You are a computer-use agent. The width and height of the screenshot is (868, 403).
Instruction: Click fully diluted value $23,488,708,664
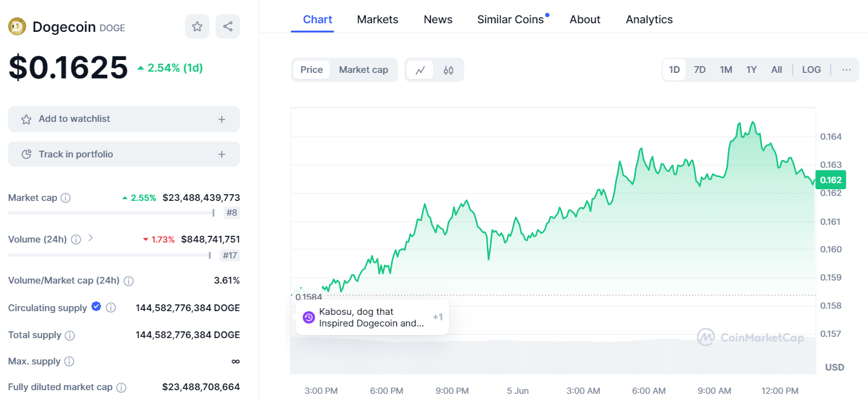coord(201,387)
